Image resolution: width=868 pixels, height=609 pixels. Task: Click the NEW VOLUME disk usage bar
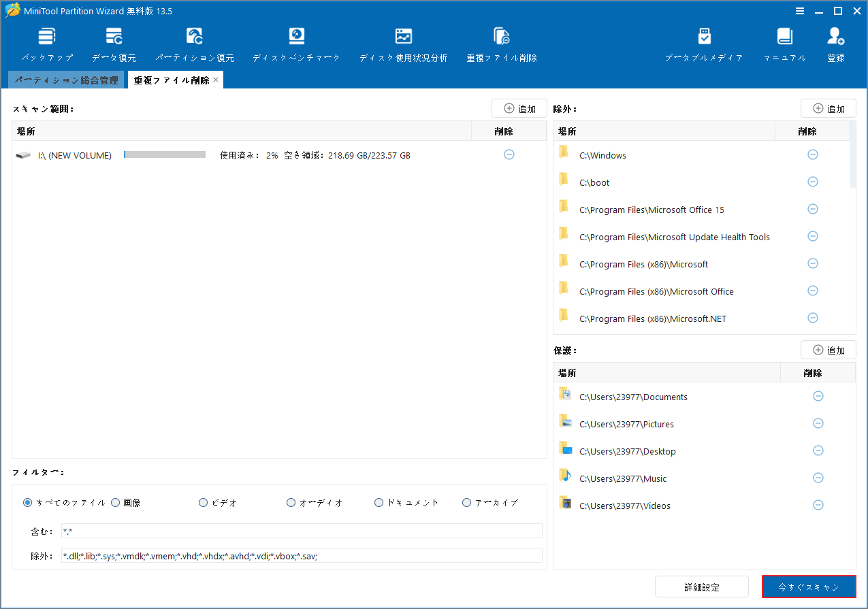click(x=163, y=154)
